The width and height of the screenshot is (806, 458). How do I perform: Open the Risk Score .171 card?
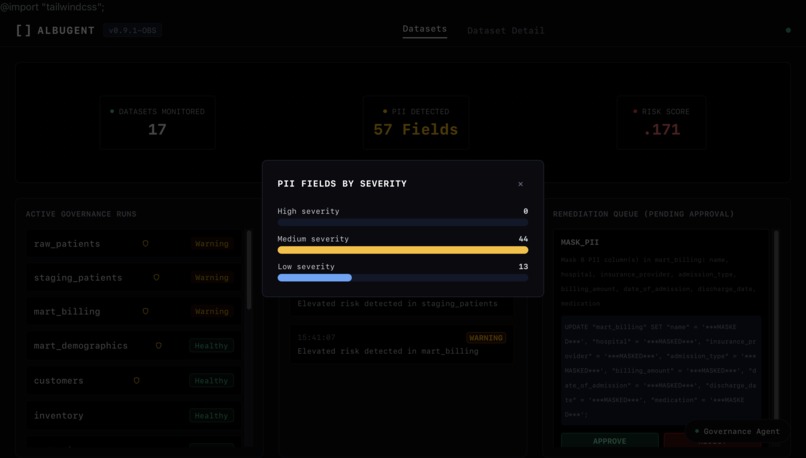pyautogui.click(x=661, y=122)
